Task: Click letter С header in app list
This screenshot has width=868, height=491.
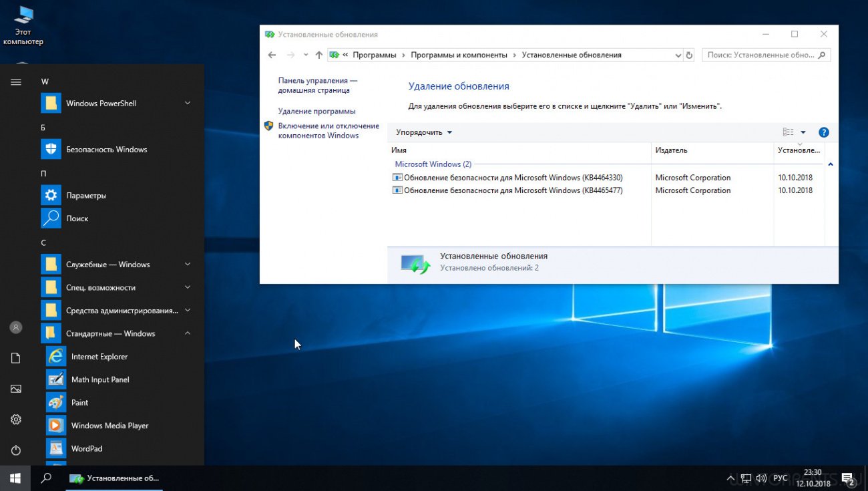Action: click(x=43, y=242)
